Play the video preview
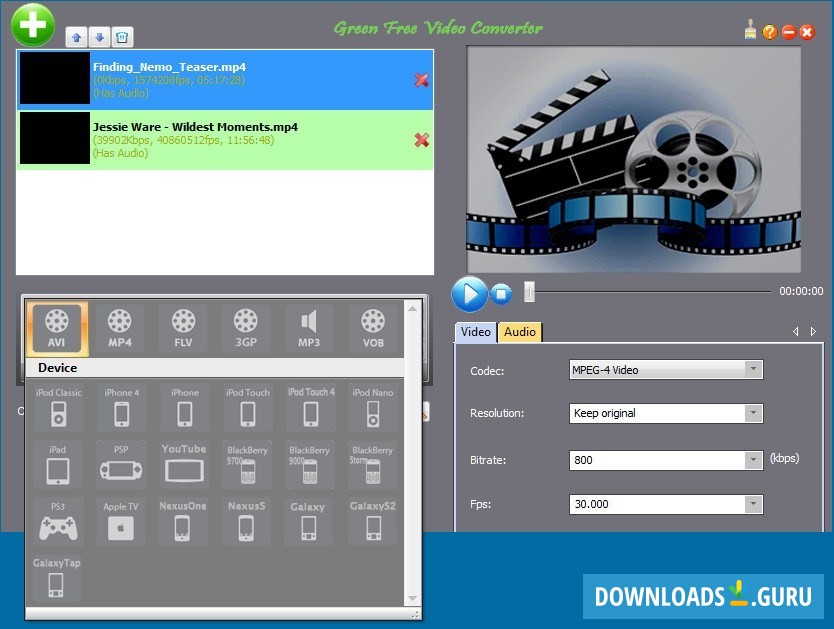 (x=470, y=293)
